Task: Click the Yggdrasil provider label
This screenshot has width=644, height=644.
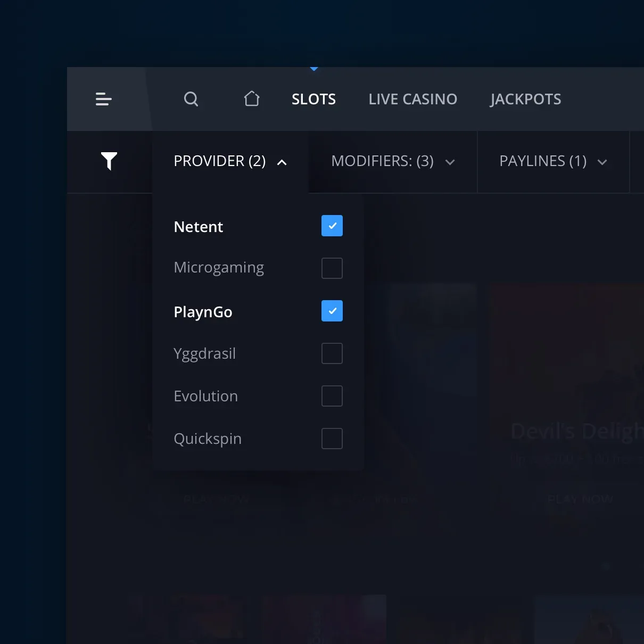Action: 204,354
